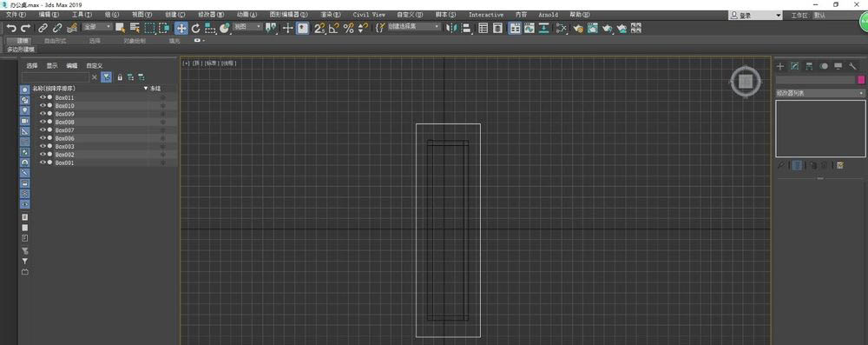Undo the last action
This screenshot has width=868, height=345.
click(11, 28)
